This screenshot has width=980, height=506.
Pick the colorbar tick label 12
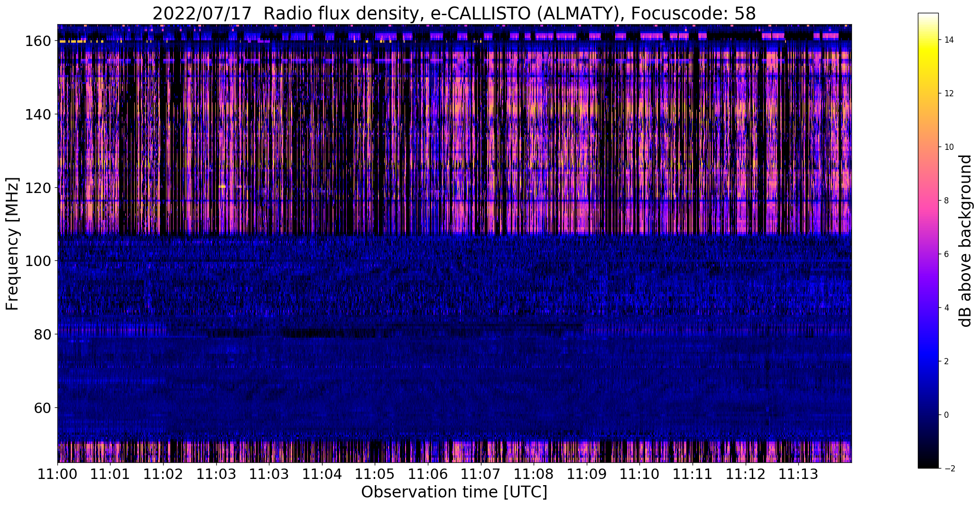coord(949,93)
